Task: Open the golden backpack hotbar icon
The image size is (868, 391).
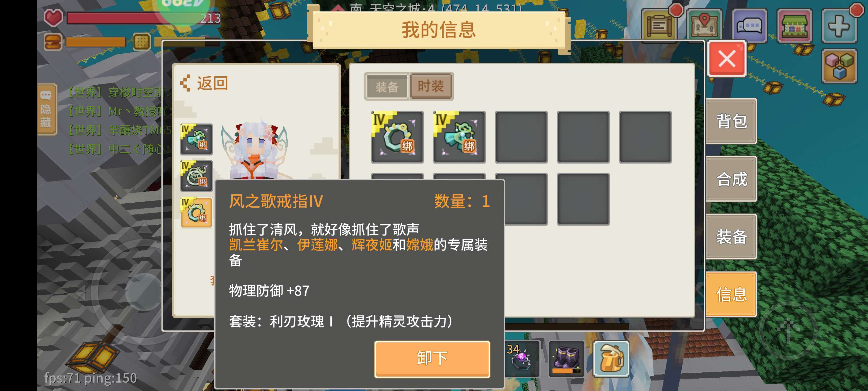Action: coord(611,359)
